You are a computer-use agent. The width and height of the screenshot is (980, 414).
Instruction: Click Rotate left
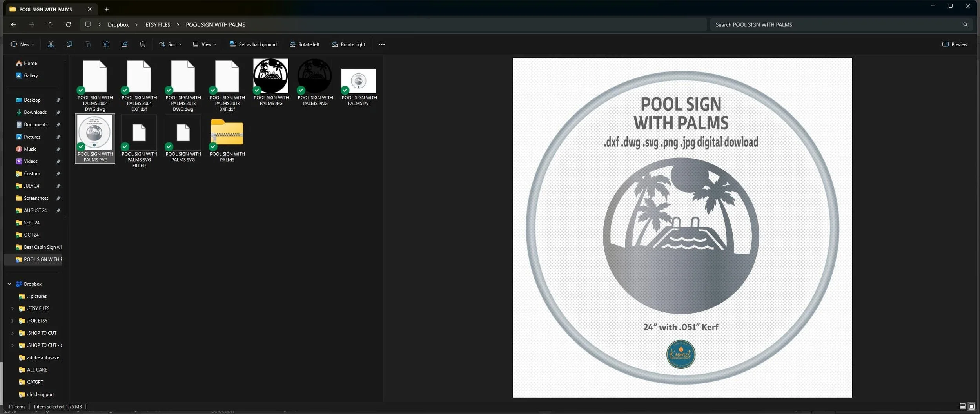click(305, 44)
